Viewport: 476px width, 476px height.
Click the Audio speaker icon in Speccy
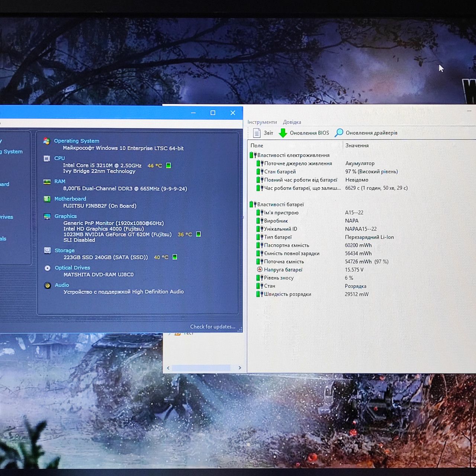point(48,285)
